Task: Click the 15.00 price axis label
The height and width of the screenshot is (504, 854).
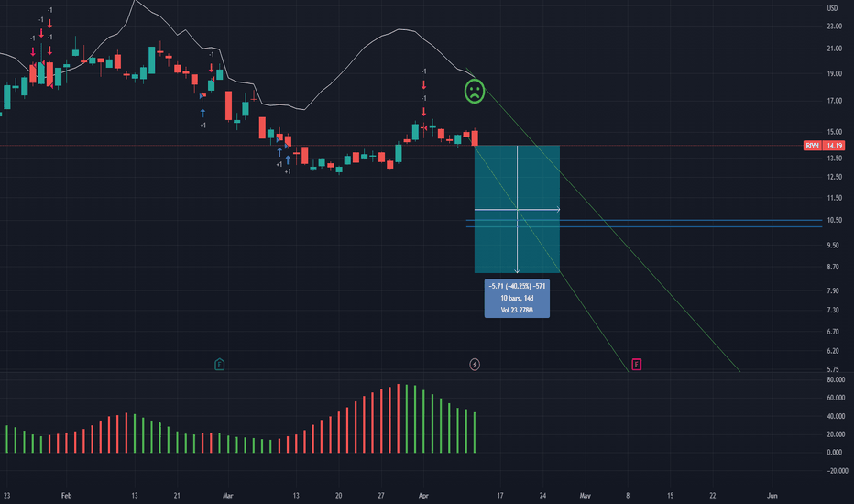Action: click(835, 132)
